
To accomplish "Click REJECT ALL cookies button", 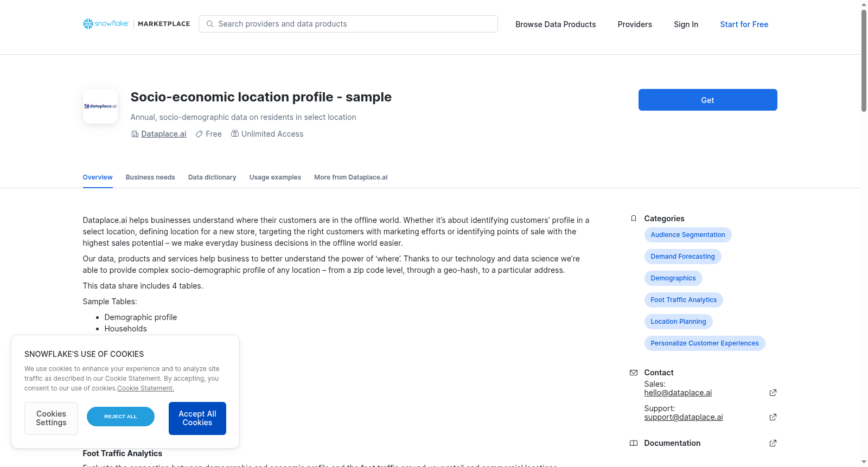I will (x=120, y=417).
